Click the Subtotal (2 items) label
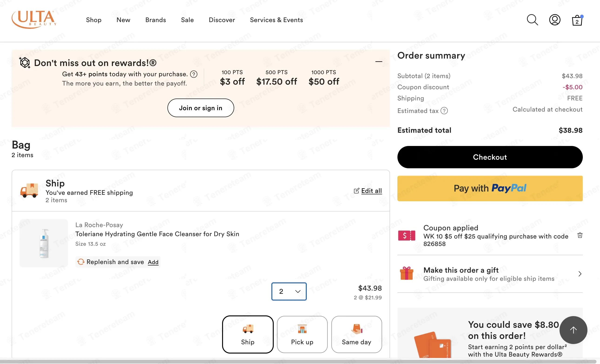600x364 pixels. [x=424, y=76]
